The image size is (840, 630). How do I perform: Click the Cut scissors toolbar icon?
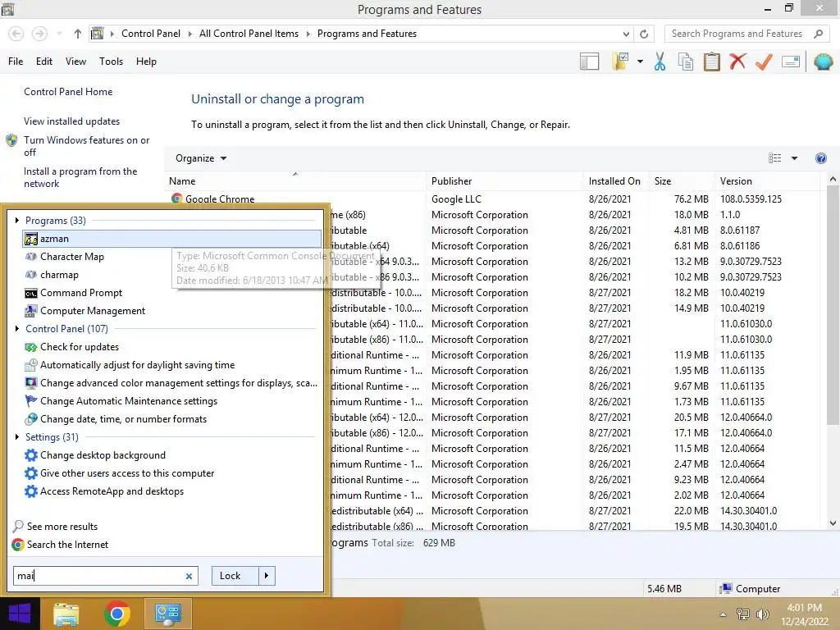pyautogui.click(x=660, y=62)
